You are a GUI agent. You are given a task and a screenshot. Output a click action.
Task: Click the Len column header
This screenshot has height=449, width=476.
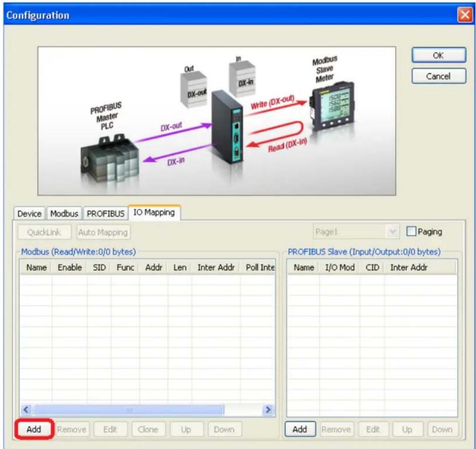(x=180, y=267)
